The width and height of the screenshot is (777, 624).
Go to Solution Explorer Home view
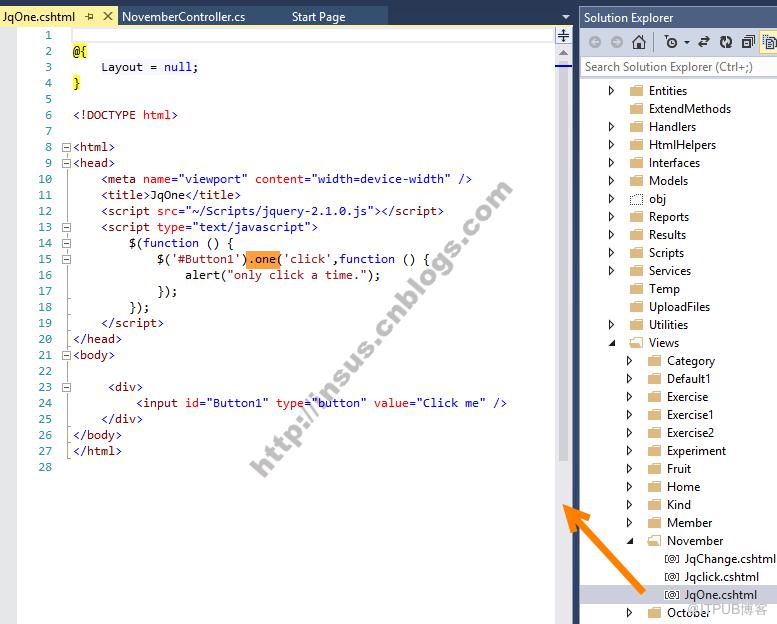(x=639, y=42)
